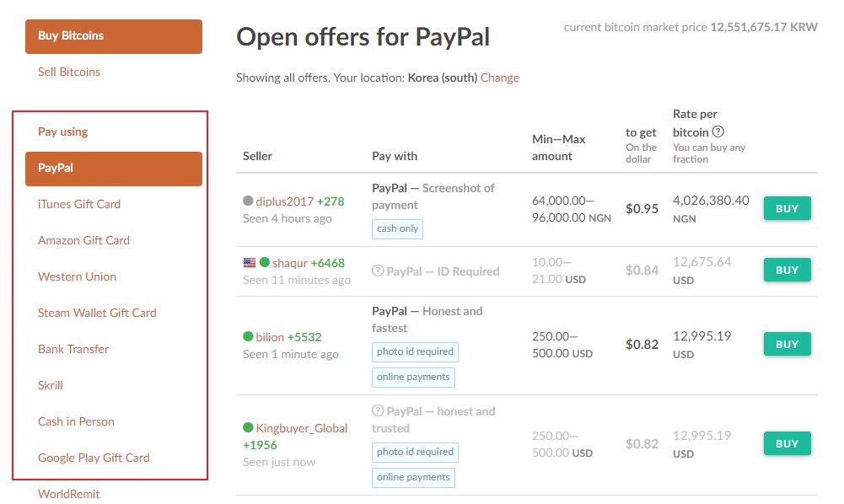Click Kingbuyer_Global's 'online payments' tag
The image size is (844, 504).
coord(413,477)
